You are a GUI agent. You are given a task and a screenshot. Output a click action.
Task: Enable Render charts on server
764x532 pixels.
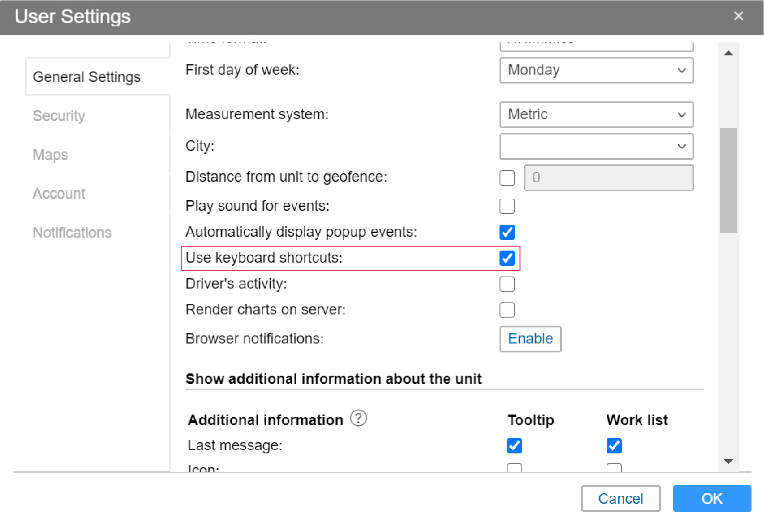click(x=507, y=310)
